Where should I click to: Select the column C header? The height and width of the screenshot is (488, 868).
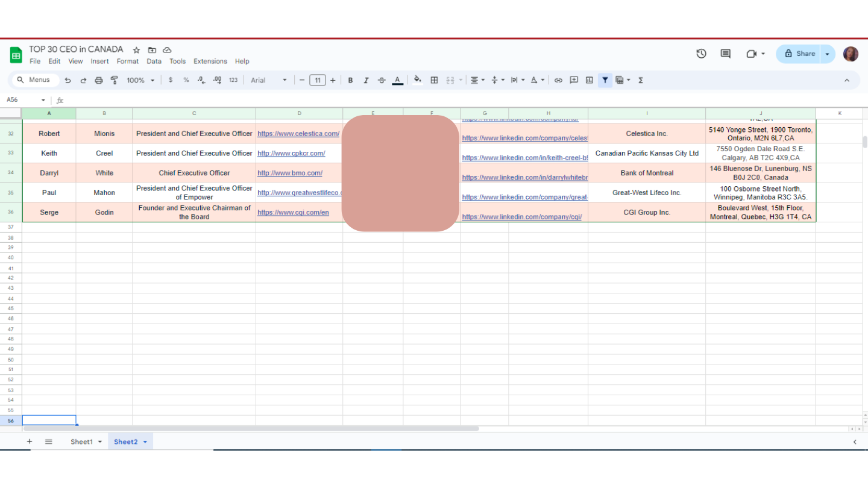click(x=194, y=113)
